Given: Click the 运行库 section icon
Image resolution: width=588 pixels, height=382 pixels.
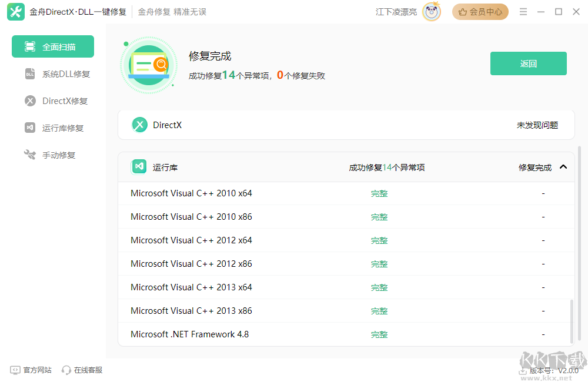Looking at the screenshot, I should pyautogui.click(x=139, y=167).
